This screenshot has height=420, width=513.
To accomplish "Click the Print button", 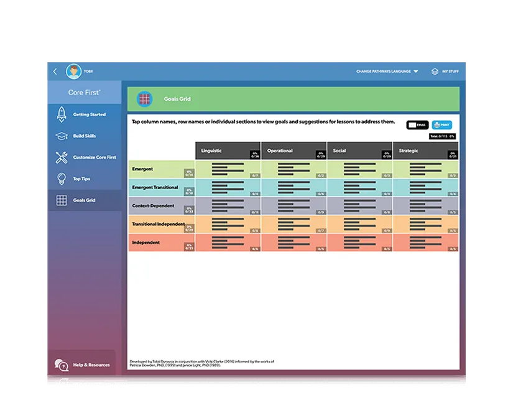I will pos(441,125).
